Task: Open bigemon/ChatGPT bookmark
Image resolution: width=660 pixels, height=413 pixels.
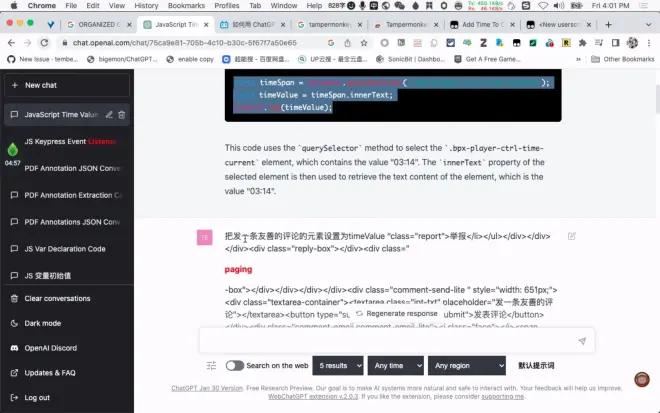Action: pos(122,59)
